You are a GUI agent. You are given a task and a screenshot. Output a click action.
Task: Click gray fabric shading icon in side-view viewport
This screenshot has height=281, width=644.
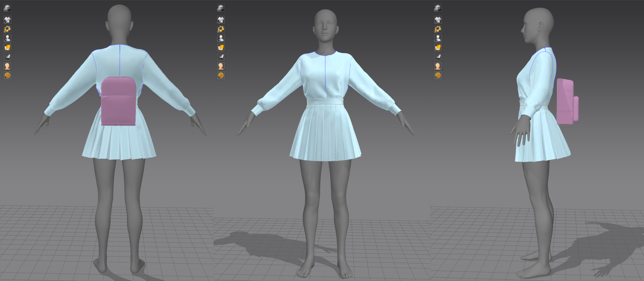[x=438, y=57]
